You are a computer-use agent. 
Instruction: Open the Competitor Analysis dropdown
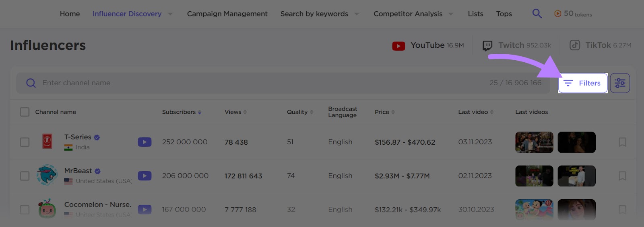(451, 14)
